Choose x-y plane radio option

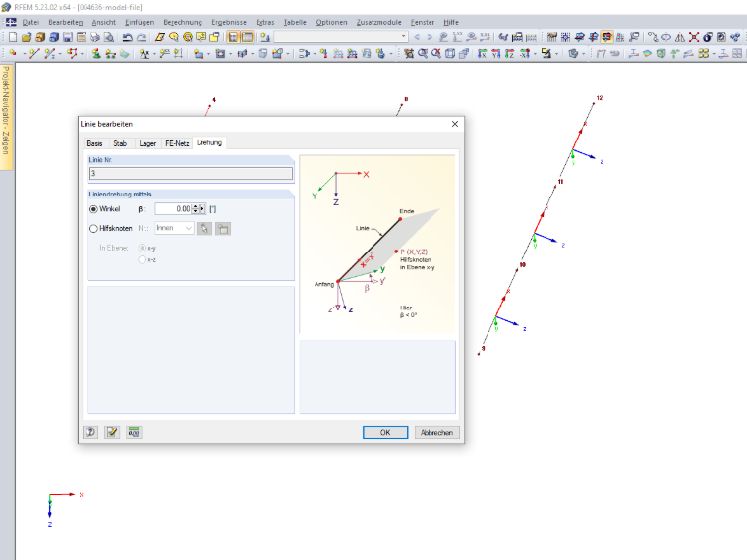coord(142,249)
